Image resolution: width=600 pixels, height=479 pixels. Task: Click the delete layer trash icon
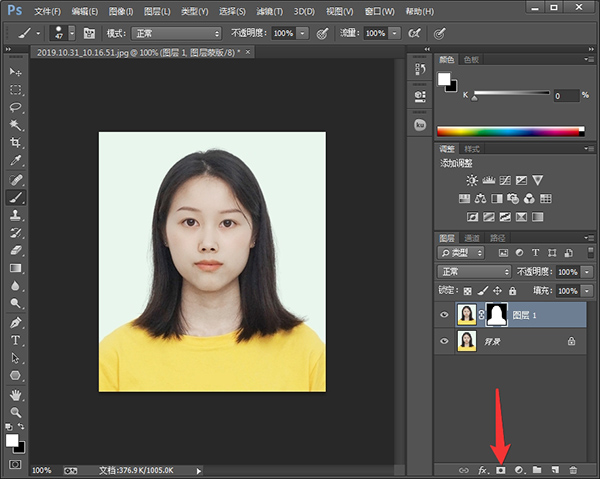coord(573,469)
